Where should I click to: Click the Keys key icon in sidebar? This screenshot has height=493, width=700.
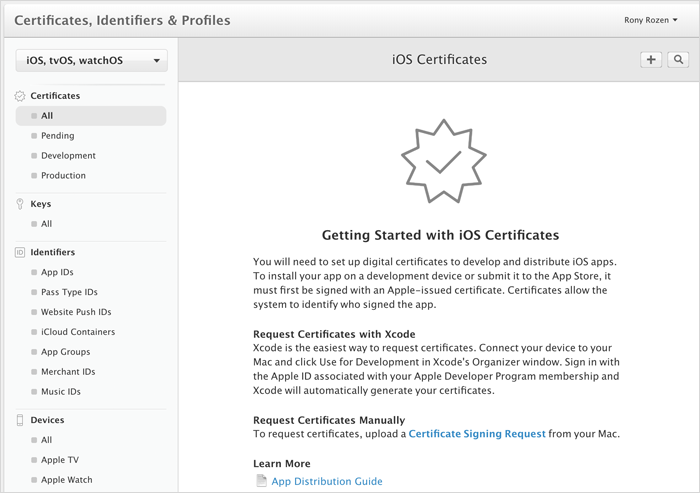click(20, 204)
